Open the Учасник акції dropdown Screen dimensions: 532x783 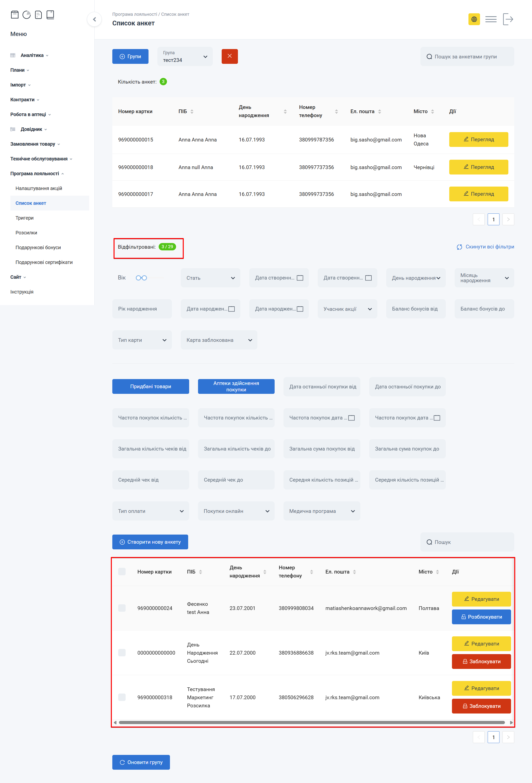[347, 309]
